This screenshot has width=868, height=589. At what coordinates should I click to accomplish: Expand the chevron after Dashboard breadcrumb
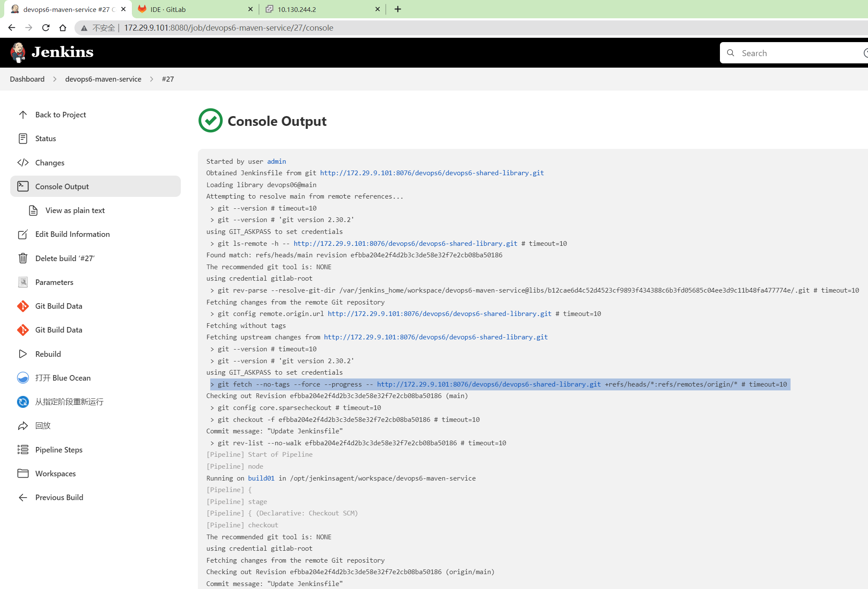[55, 79]
